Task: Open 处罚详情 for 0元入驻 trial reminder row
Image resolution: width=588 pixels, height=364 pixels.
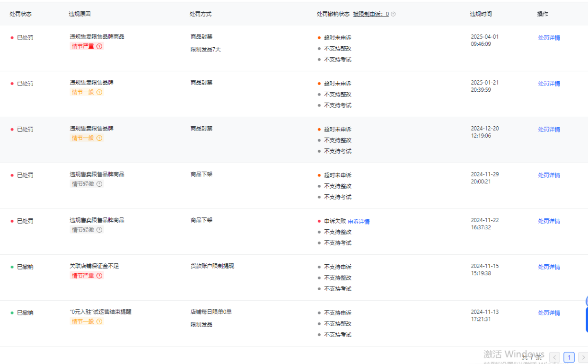Action: [549, 313]
